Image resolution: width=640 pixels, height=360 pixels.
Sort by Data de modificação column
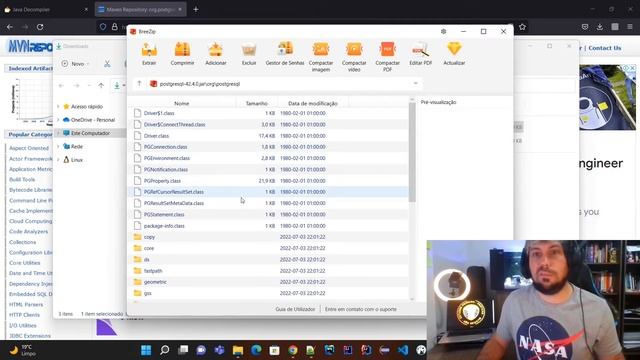(x=313, y=104)
